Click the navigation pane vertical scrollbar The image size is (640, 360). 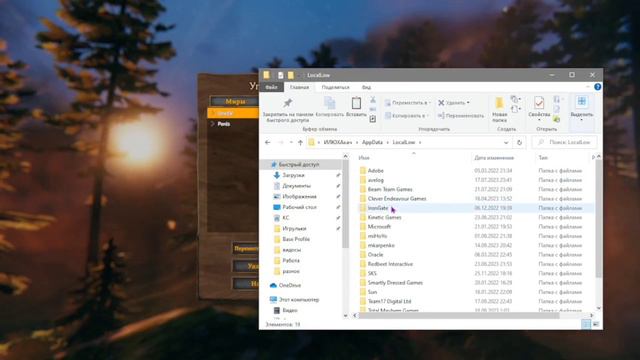coord(345,204)
